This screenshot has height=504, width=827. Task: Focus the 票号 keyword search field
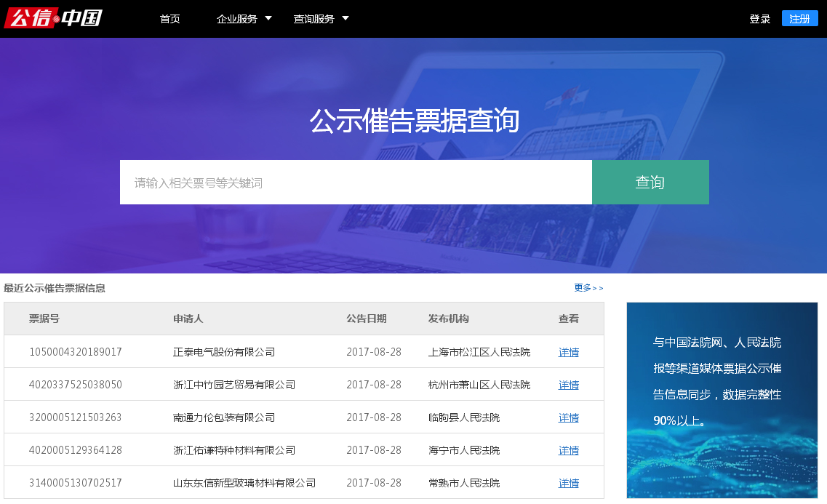[x=356, y=183]
